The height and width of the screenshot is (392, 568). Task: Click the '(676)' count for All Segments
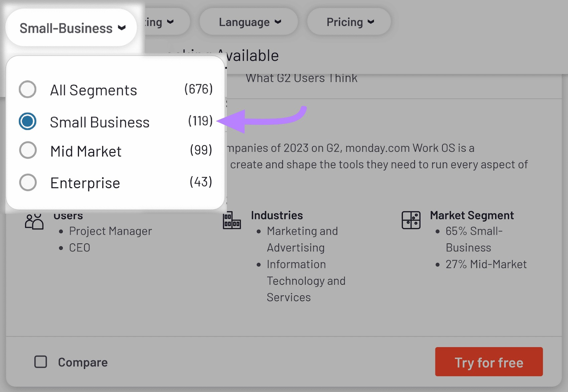click(x=198, y=89)
